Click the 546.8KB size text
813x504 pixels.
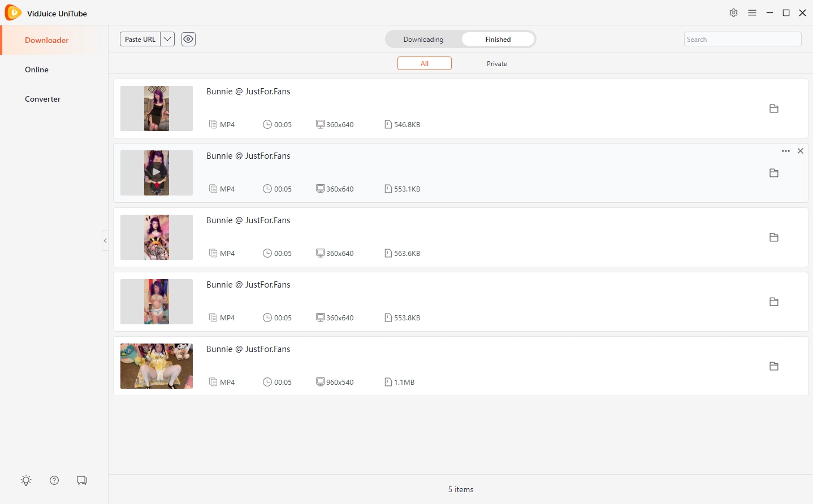click(407, 125)
